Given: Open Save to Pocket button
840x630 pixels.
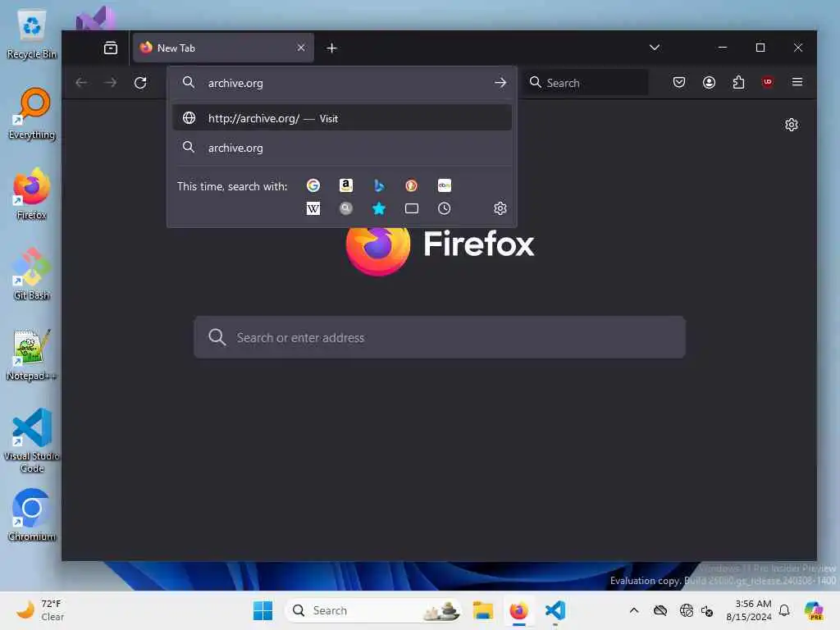Looking at the screenshot, I should pos(678,82).
